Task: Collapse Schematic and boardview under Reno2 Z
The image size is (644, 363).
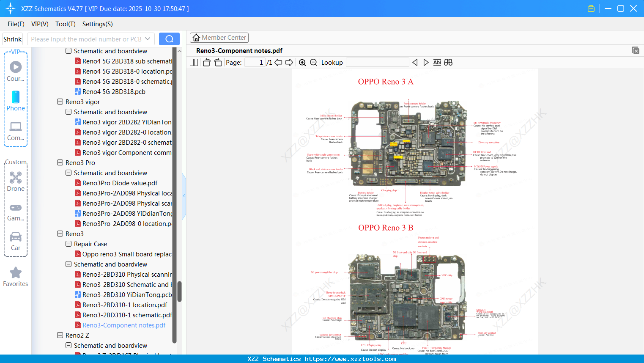Action: point(69,345)
